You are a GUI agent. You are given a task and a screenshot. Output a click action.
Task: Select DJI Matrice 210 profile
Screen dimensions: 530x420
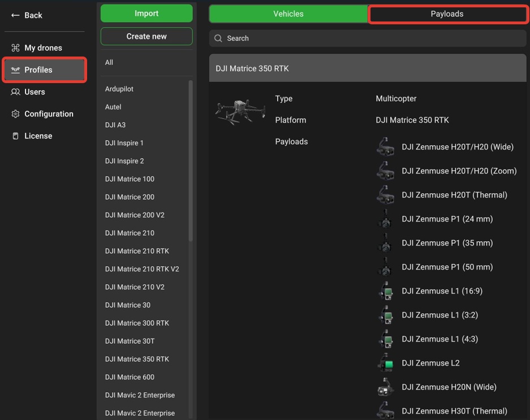tap(130, 233)
